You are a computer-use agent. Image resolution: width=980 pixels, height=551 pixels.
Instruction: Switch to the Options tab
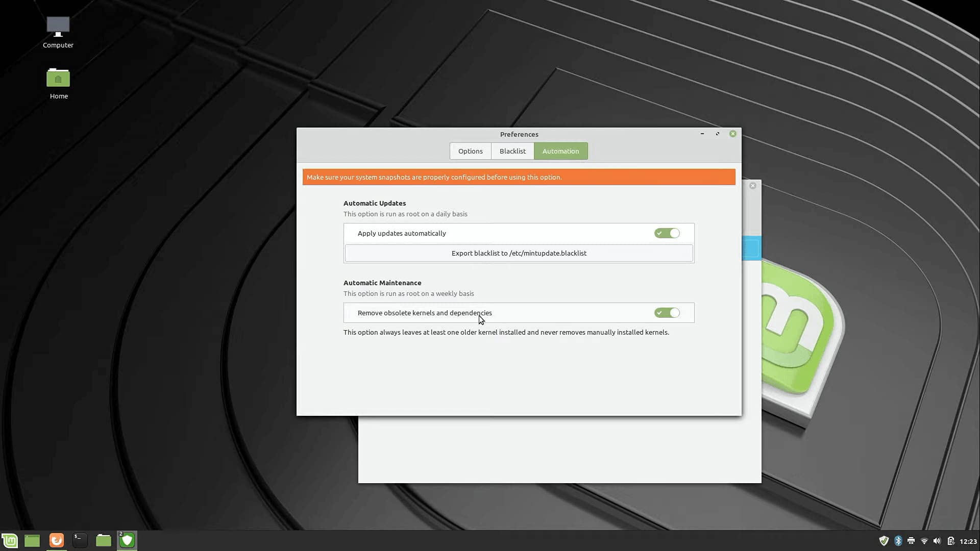[x=470, y=151]
